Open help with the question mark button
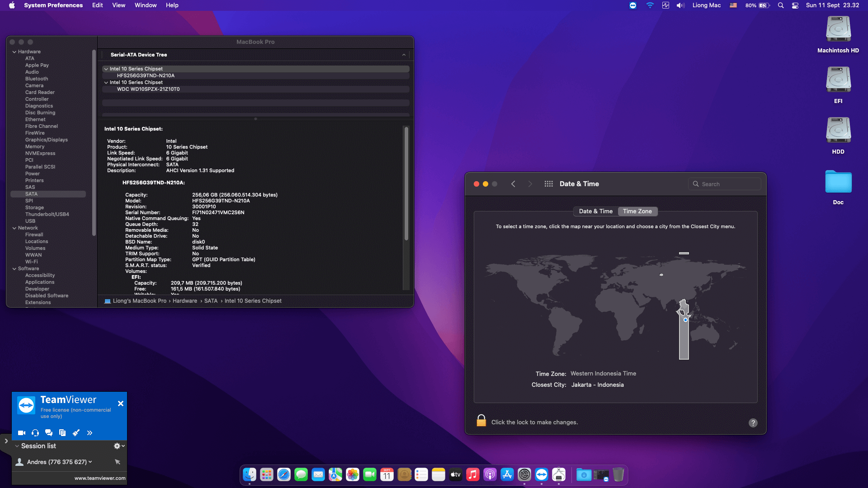This screenshot has height=488, width=868. [753, 423]
